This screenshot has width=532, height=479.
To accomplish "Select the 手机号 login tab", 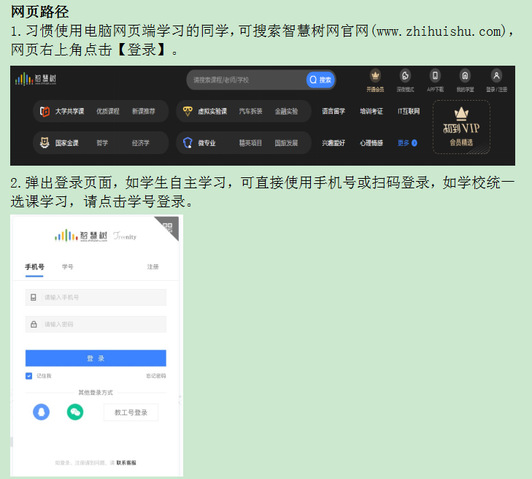I will pos(34,267).
